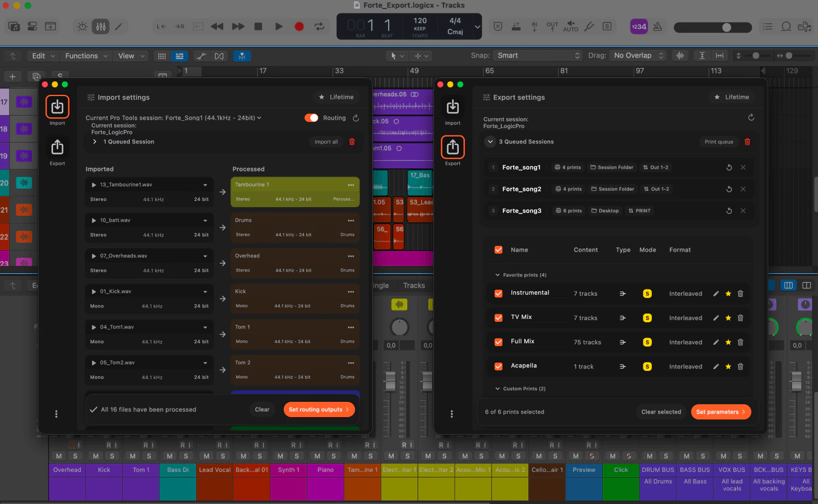818x504 pixels.
Task: Toggle the solo mode badge for Instrumental
Action: [647, 293]
